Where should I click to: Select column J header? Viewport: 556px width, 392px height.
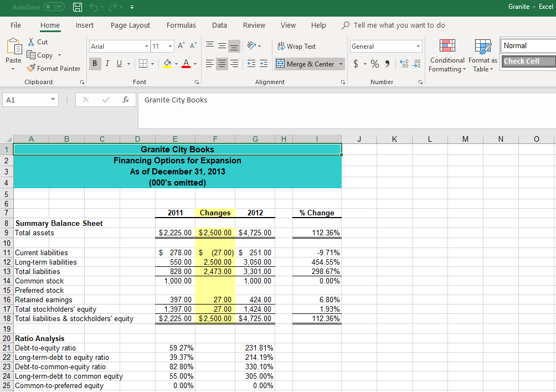tap(359, 139)
